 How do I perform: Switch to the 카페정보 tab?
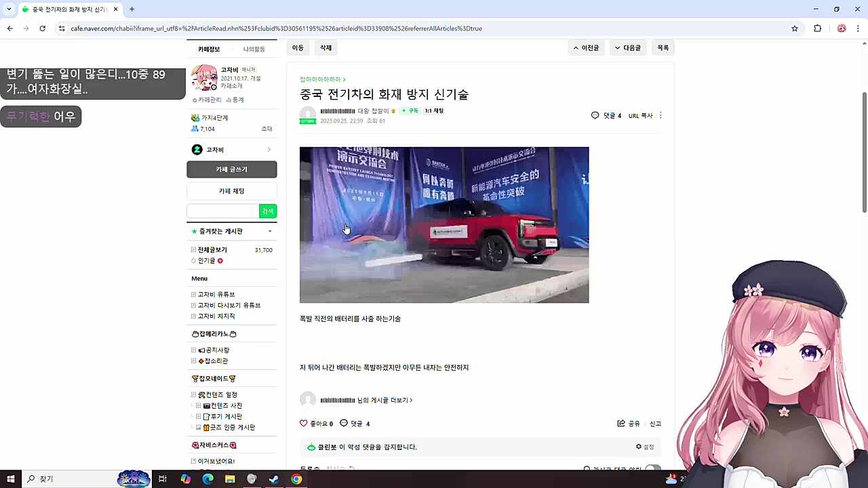point(209,49)
